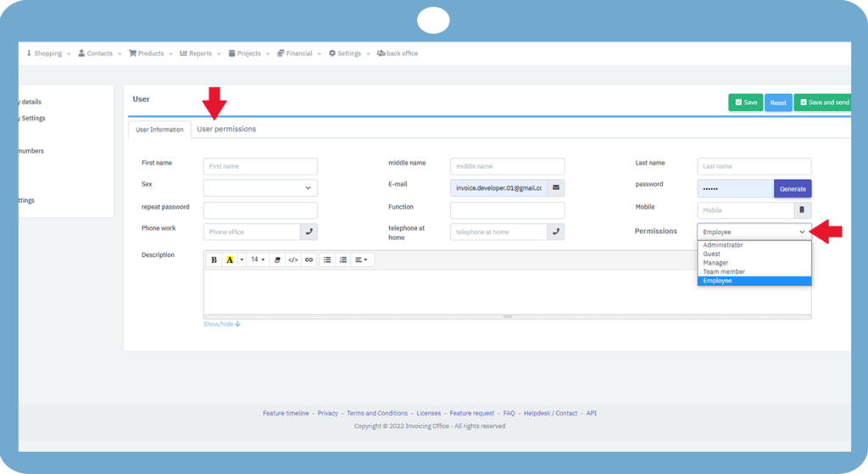
Task: Click the phone icon beside Phone work field
Action: tap(309, 231)
